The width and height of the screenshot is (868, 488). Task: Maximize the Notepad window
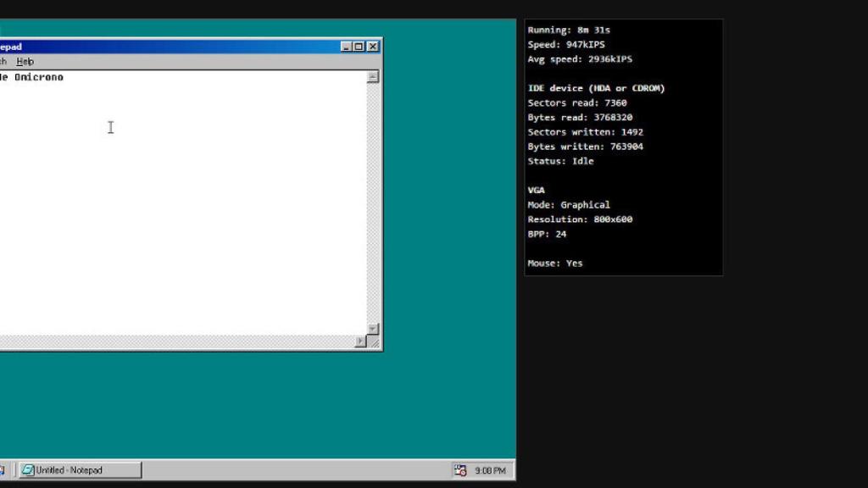pos(359,47)
